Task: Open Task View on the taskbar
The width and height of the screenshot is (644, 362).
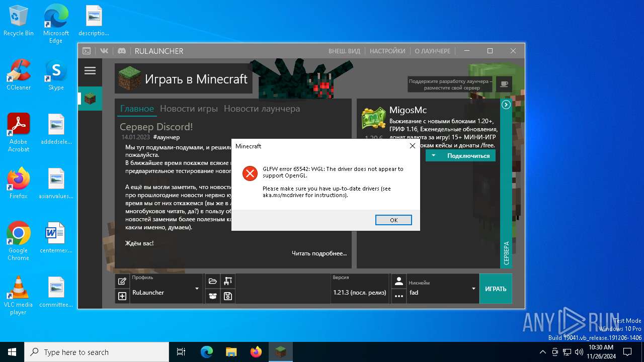Action: click(181, 352)
